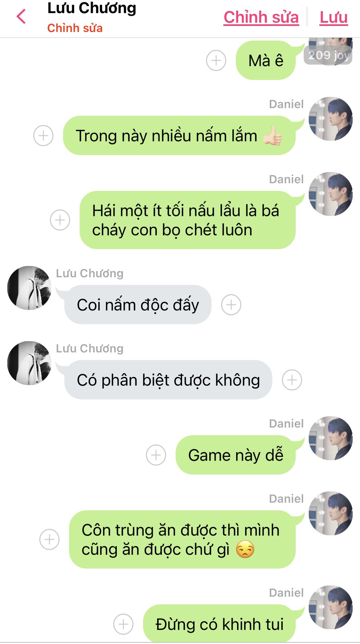Tap the plus icon beside "Đừng có khinh tui"

[x=123, y=624]
